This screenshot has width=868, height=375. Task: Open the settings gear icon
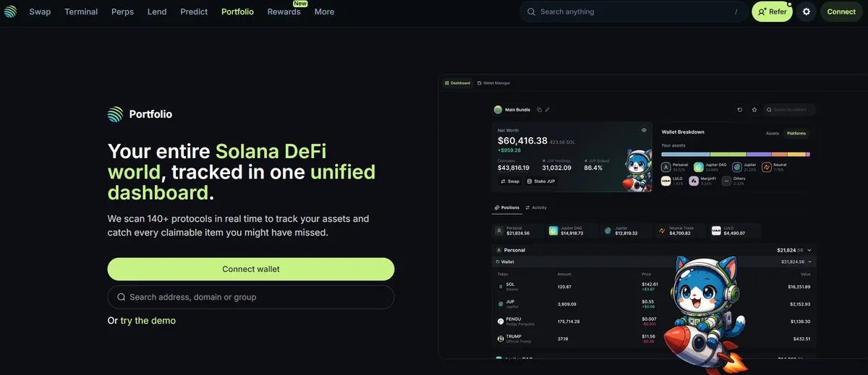click(x=807, y=12)
